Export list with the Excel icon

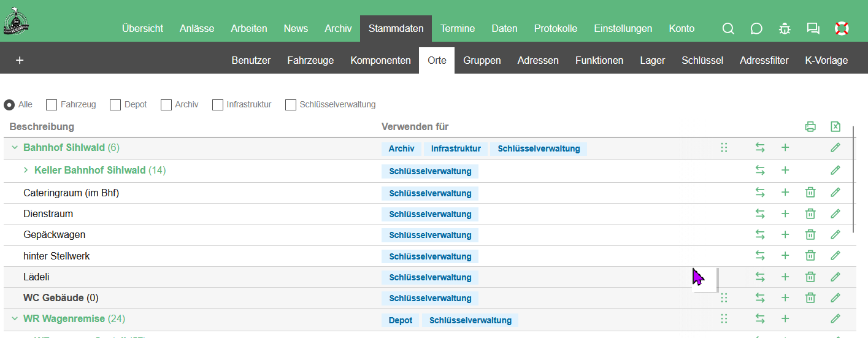(835, 126)
